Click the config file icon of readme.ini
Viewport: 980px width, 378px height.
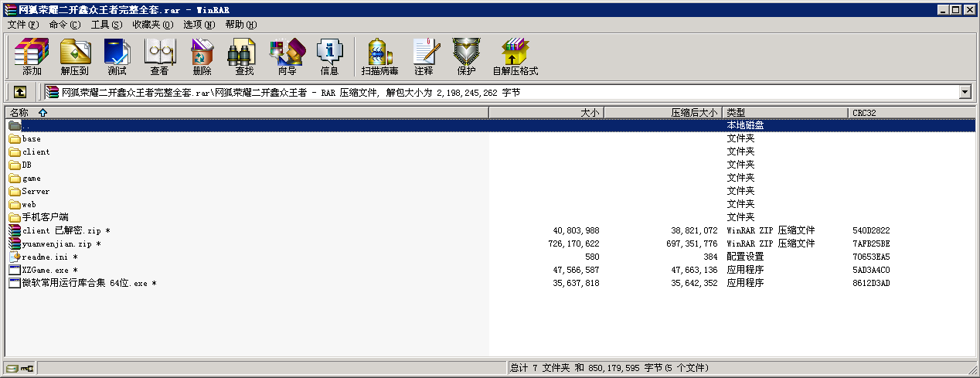[x=15, y=257]
